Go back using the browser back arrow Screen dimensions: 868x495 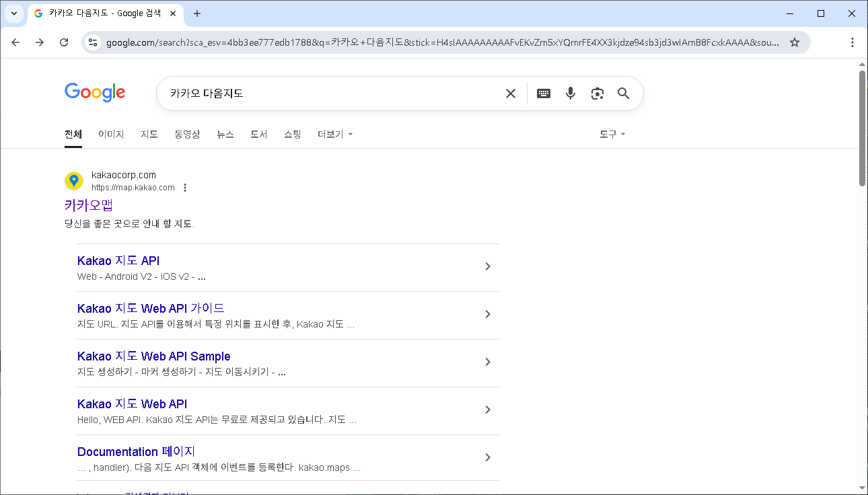click(15, 41)
